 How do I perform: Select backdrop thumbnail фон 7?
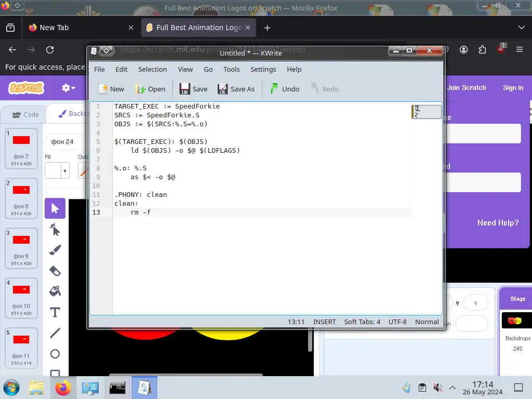coord(21,148)
